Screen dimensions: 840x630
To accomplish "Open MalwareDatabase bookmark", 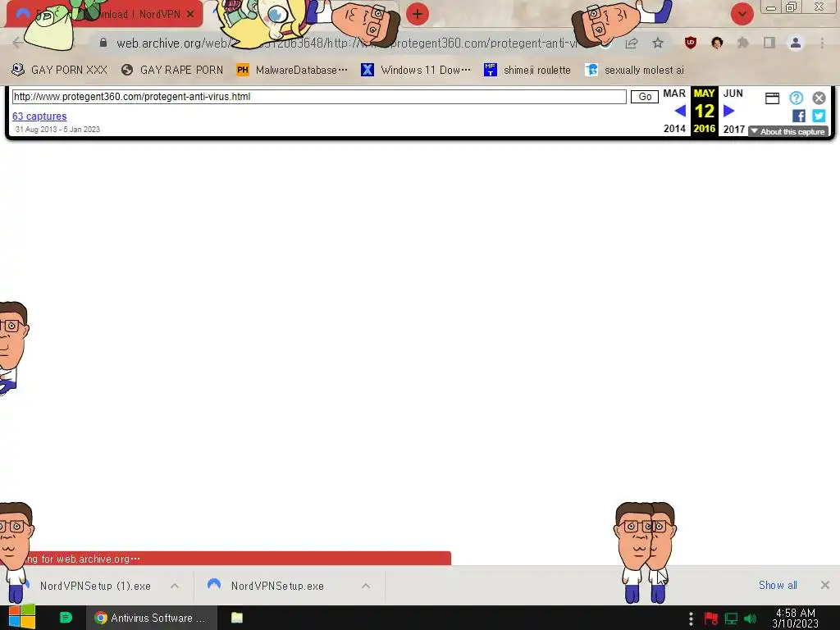I will pos(291,70).
